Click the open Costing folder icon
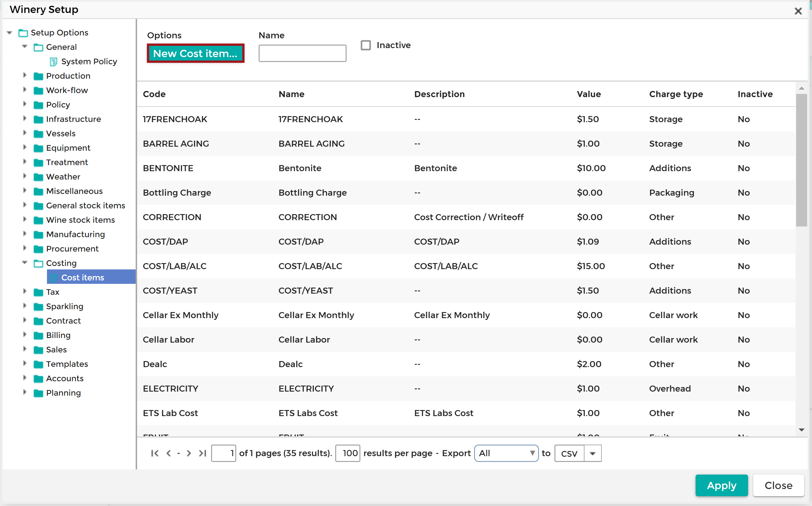The height and width of the screenshot is (506, 812). [39, 263]
